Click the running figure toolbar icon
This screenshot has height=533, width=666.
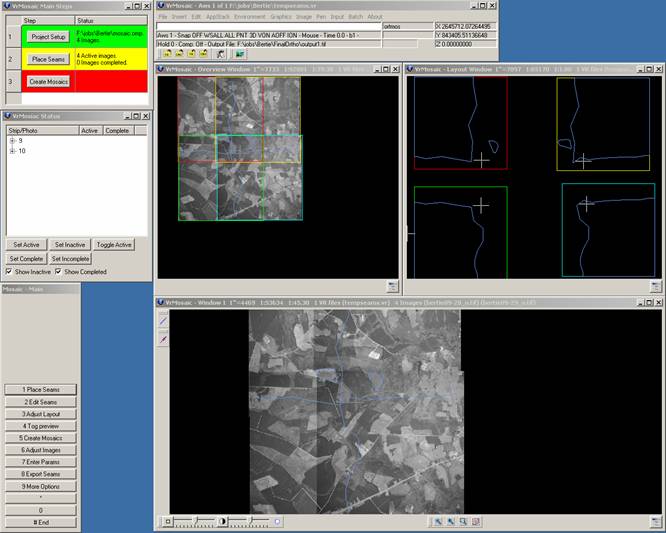tap(220, 54)
